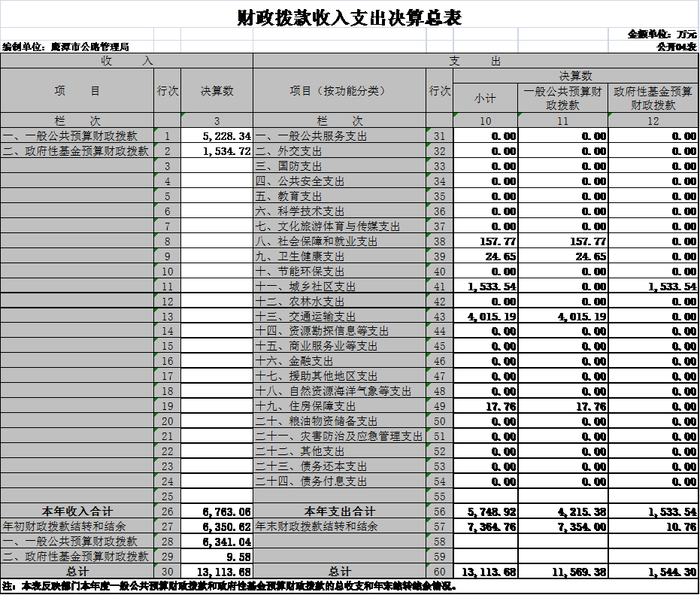Select the 小计 column header
700x595 pixels.
tap(485, 99)
